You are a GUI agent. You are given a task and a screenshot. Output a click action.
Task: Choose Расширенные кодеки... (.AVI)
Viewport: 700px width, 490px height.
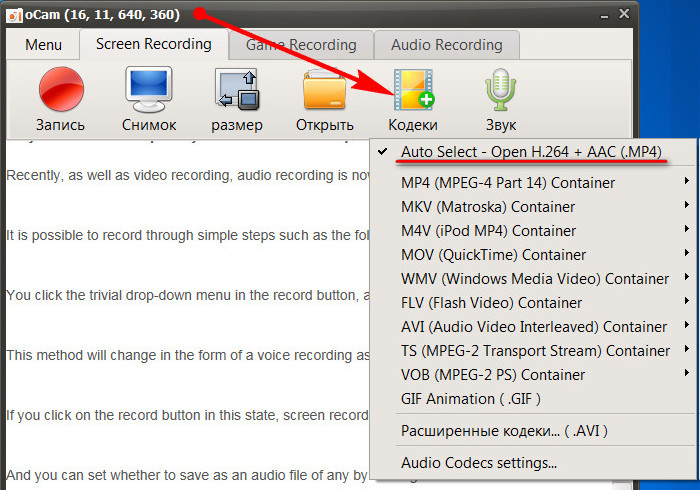[x=533, y=431]
